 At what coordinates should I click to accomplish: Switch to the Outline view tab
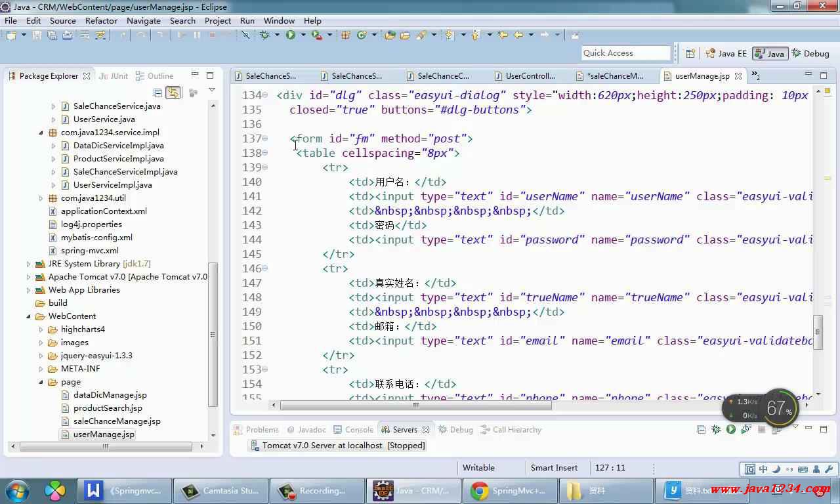click(x=155, y=76)
